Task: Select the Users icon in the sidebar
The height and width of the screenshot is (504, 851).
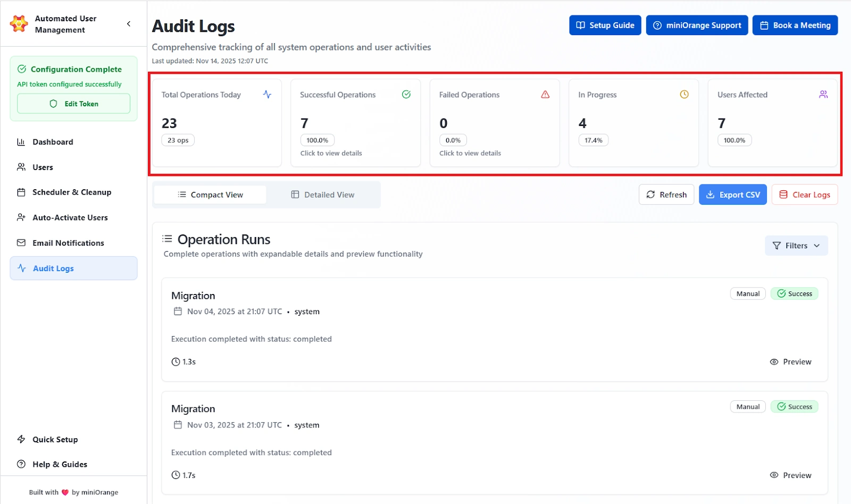Action: click(21, 167)
